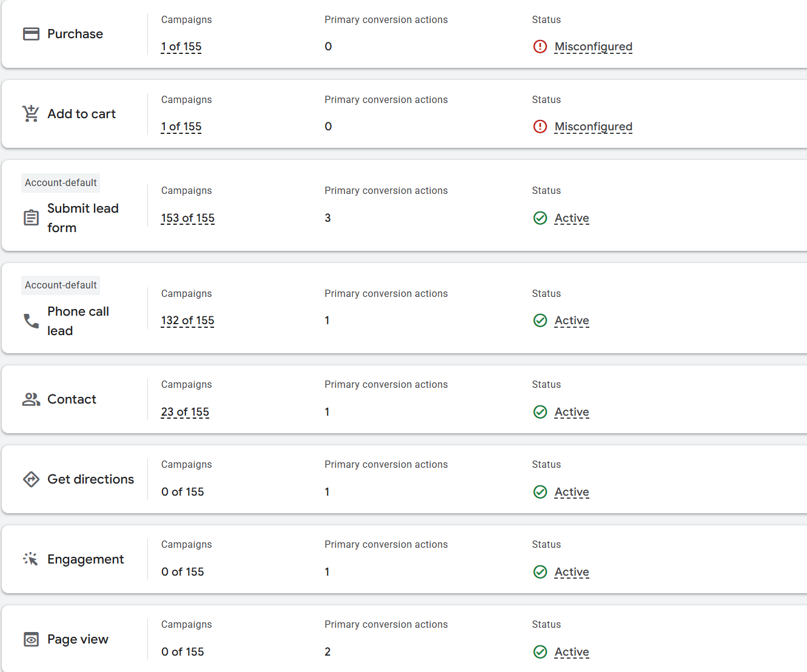
Task: Click the Phone call lead phone icon
Action: click(x=31, y=321)
